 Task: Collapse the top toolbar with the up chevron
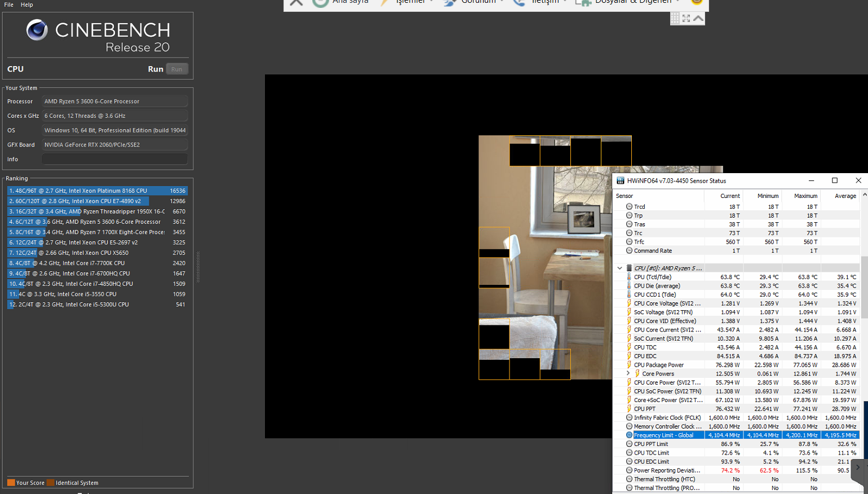[x=698, y=19]
